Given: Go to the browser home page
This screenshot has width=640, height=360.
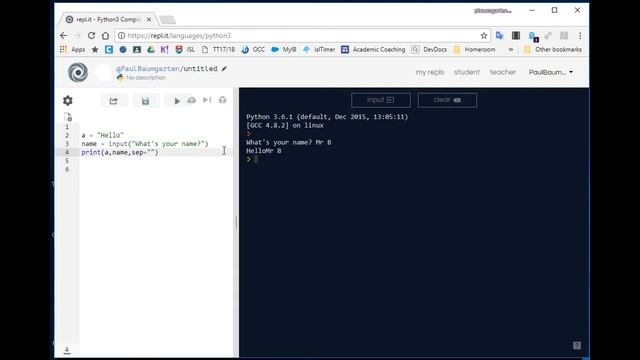Looking at the screenshot, I should (x=106, y=36).
